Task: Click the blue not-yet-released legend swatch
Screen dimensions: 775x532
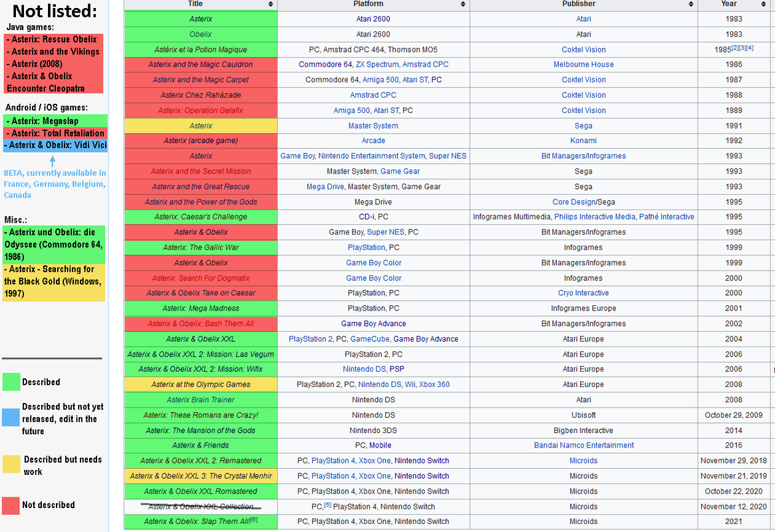Action: pyautogui.click(x=11, y=417)
